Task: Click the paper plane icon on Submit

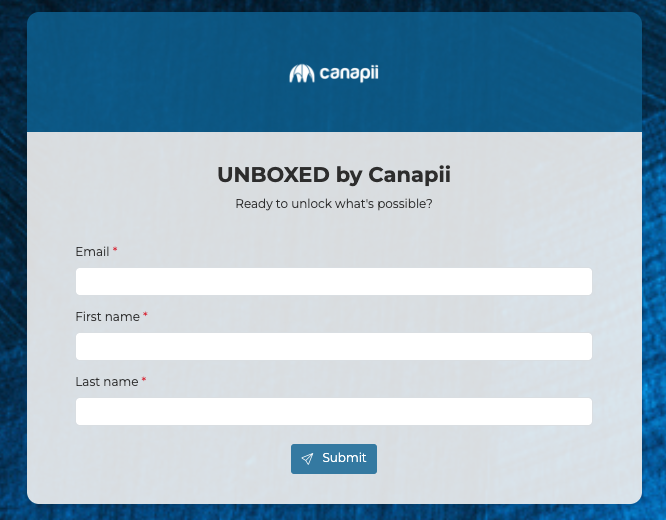Action: click(x=307, y=458)
